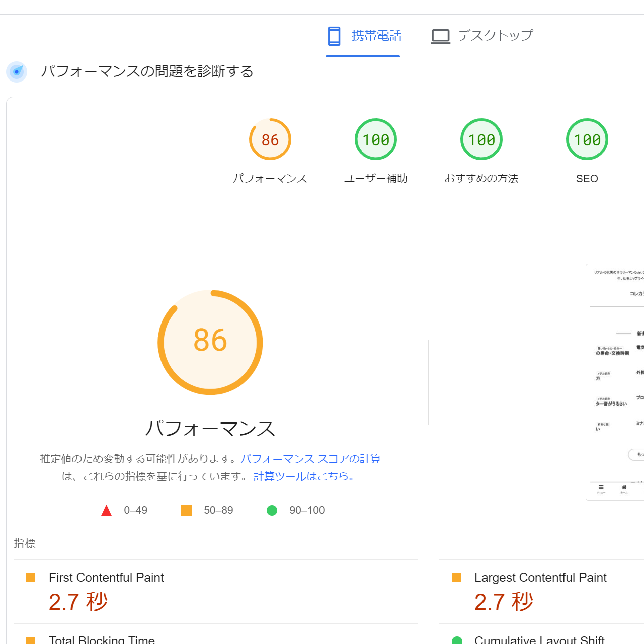Click the ユーザー補助 label

pos(376,178)
